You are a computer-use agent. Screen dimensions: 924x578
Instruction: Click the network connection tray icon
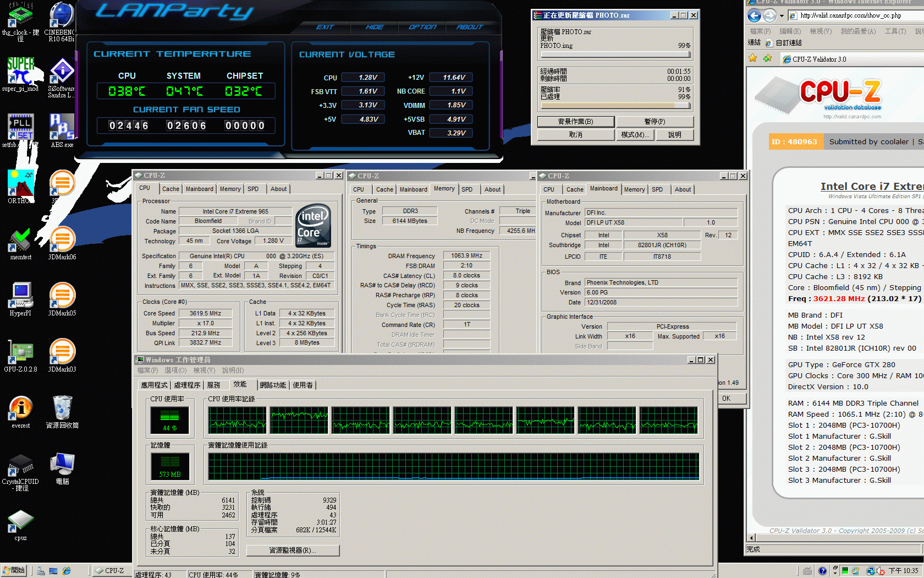click(x=871, y=571)
